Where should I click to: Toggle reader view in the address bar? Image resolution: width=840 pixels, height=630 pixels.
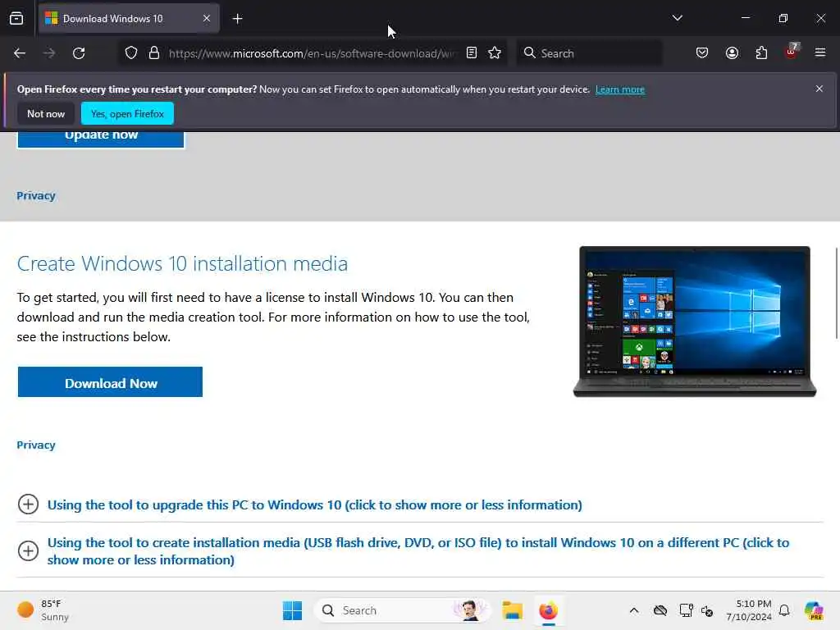(x=472, y=53)
